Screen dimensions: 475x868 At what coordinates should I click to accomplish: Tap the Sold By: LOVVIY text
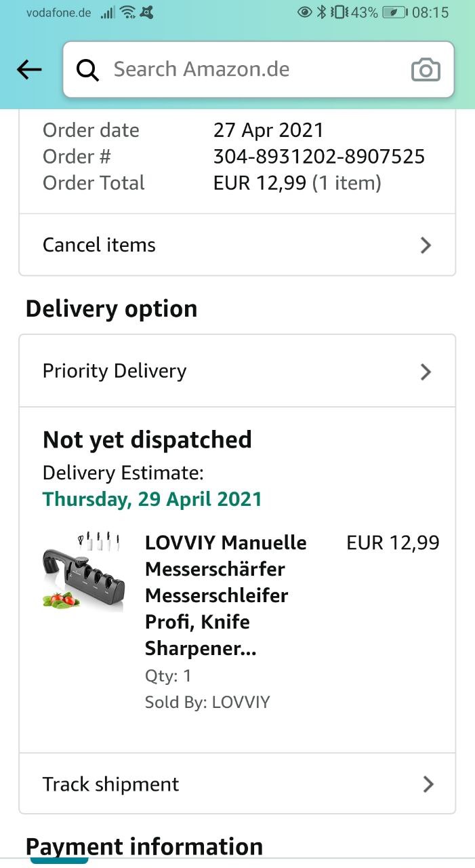pyautogui.click(x=207, y=702)
